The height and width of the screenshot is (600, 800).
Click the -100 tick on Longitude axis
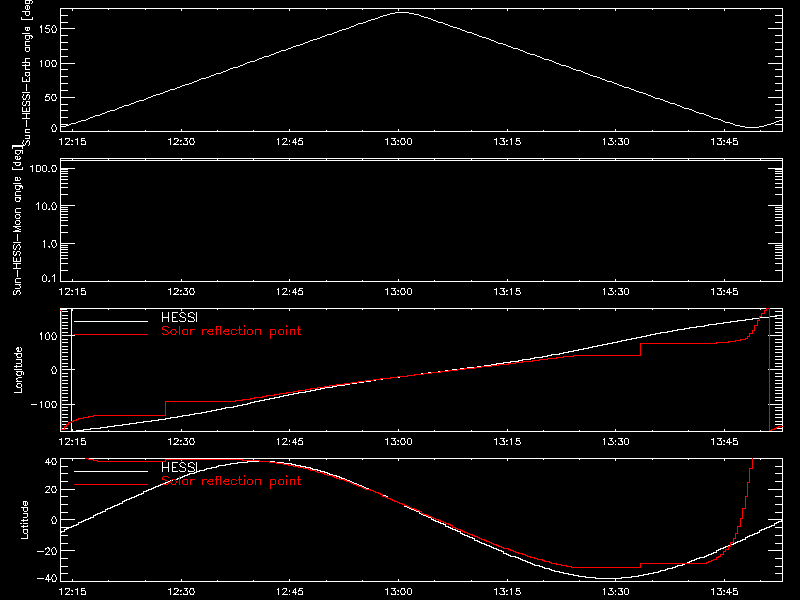pos(44,404)
